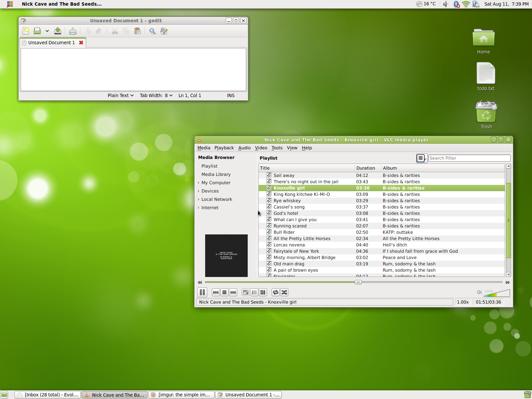Open the Find icon in gedit toolbar
532x399 pixels.
coord(152,31)
